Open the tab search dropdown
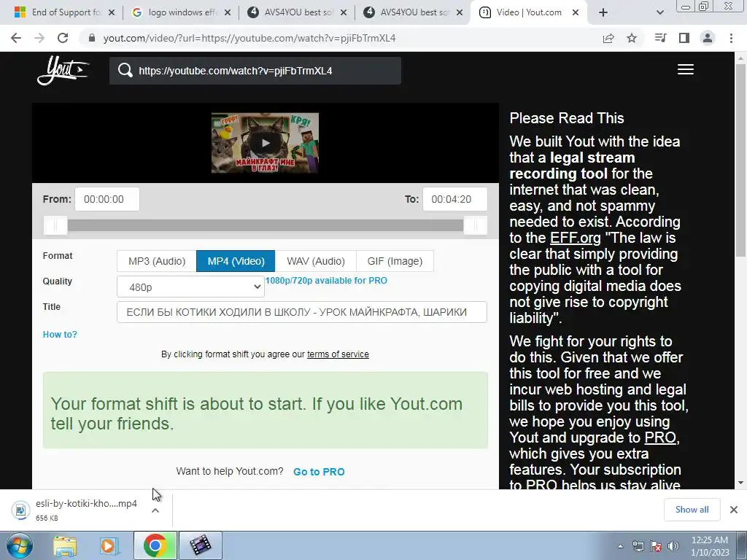The image size is (747, 560). point(659,12)
